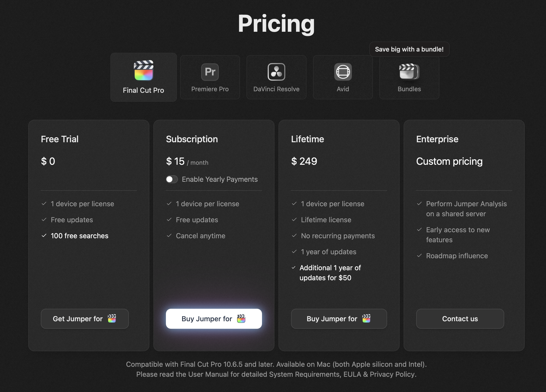
Task: Click the Premiere Pro Pr icon
Action: [x=210, y=72]
